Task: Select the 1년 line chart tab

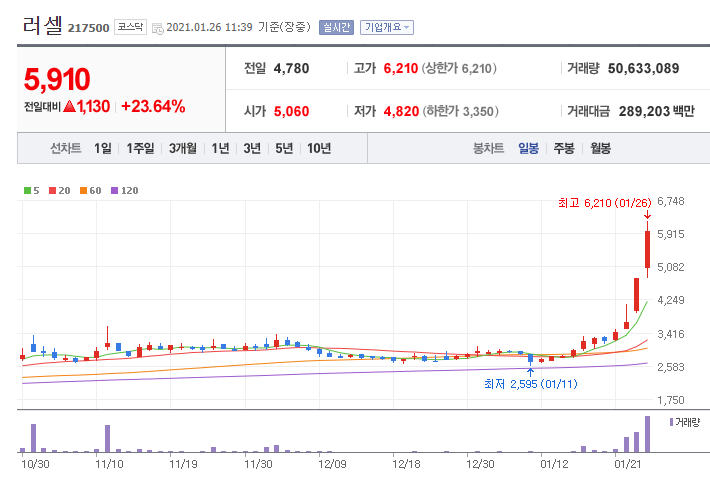Action: click(x=221, y=148)
